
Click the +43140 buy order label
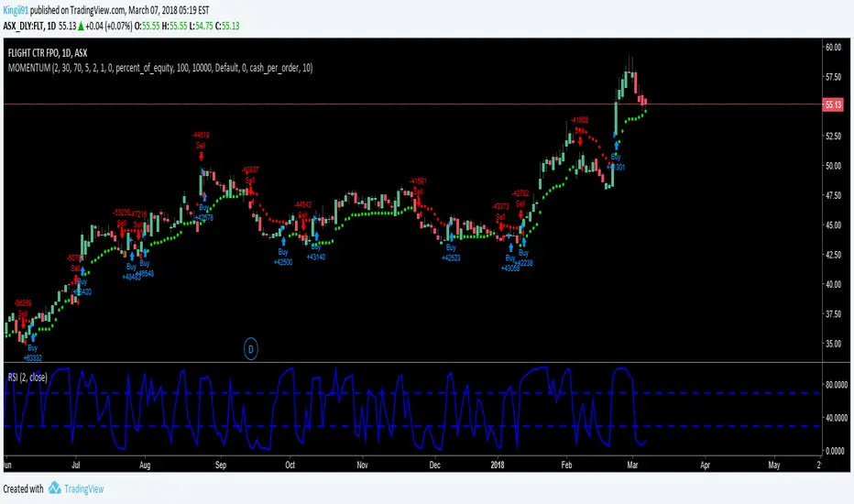click(x=316, y=257)
